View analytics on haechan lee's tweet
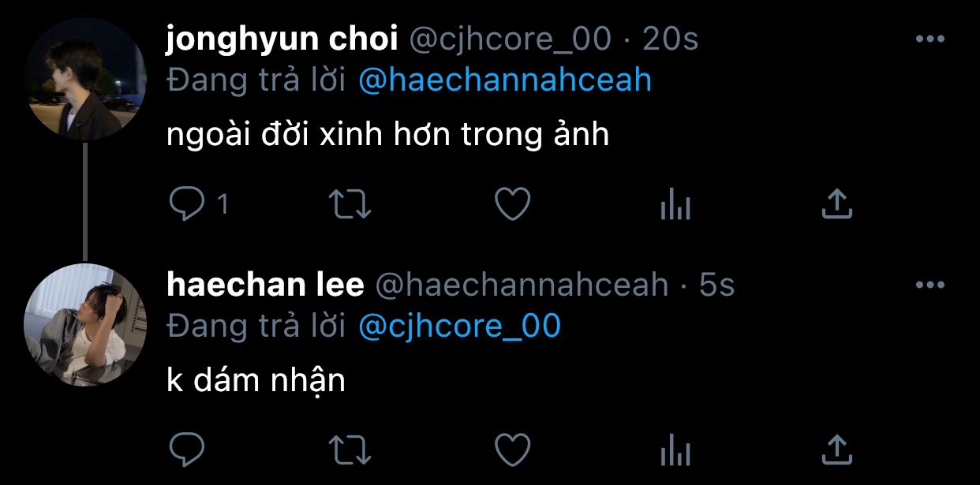Screen dimensions: 980x485 (x=675, y=451)
